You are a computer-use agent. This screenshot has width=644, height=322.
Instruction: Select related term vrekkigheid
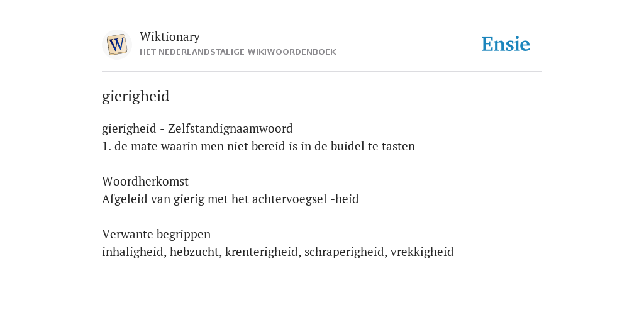pyautogui.click(x=422, y=252)
